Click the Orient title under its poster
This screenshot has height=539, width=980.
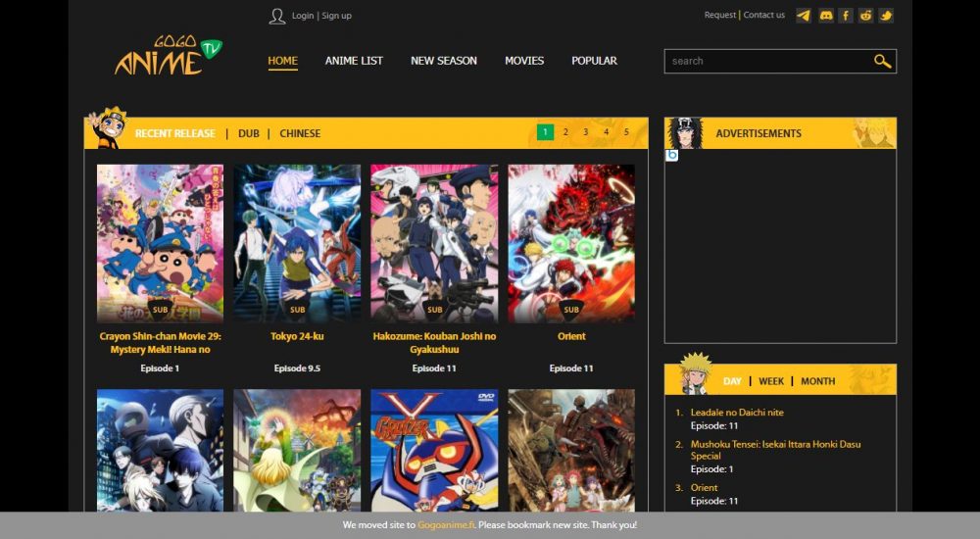tap(571, 336)
